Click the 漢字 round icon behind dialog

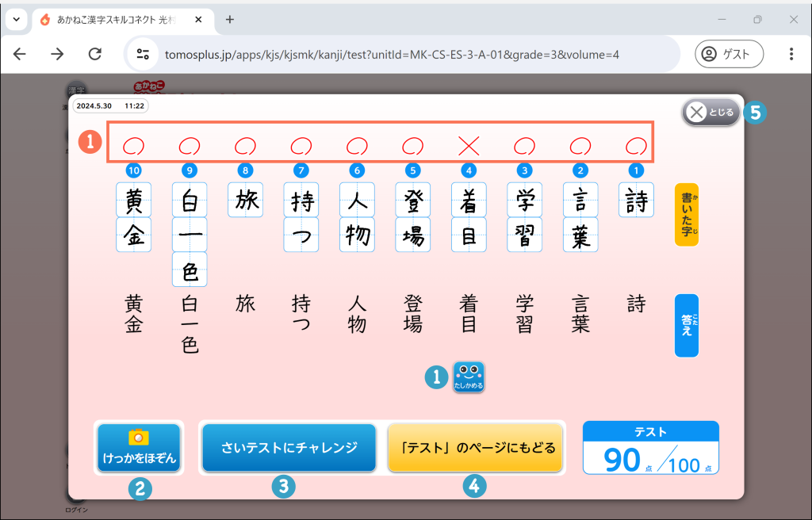[77, 89]
